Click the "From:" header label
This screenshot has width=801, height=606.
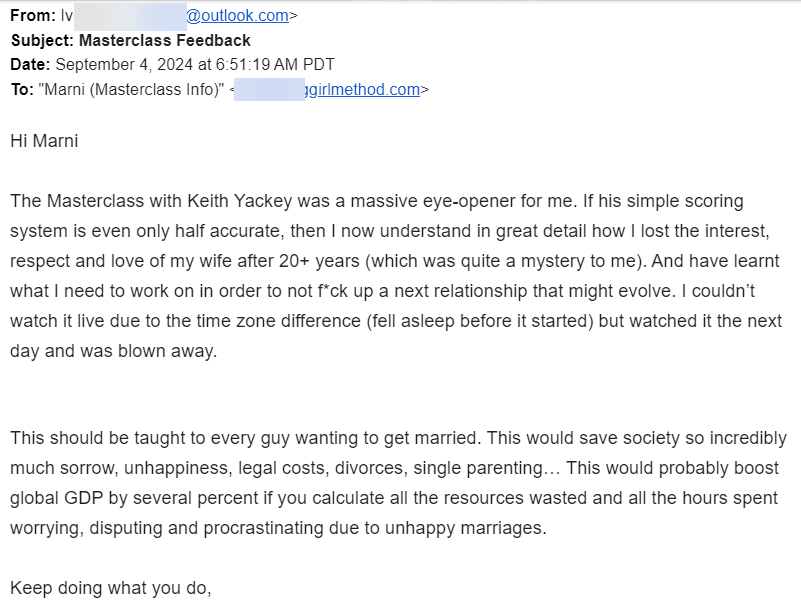pyautogui.click(x=31, y=15)
